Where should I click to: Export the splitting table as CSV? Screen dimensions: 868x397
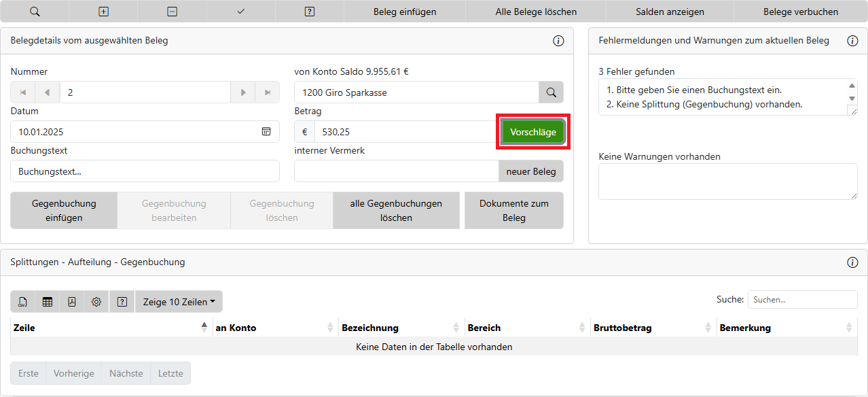tap(23, 302)
